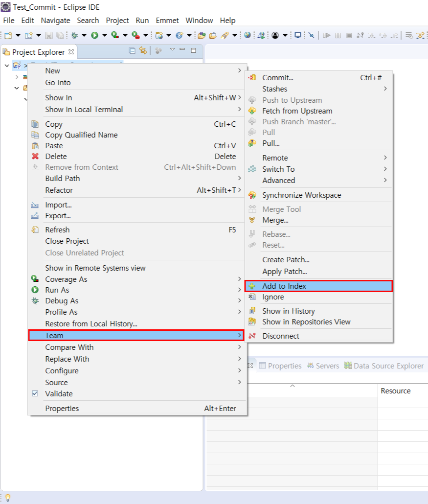Choose Create Patch... in Team submenu
Image resolution: width=428 pixels, height=504 pixels.
318,259
